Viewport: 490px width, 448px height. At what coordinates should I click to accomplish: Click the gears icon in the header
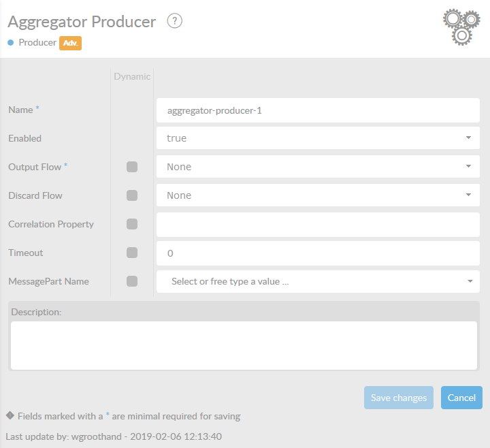click(x=461, y=27)
